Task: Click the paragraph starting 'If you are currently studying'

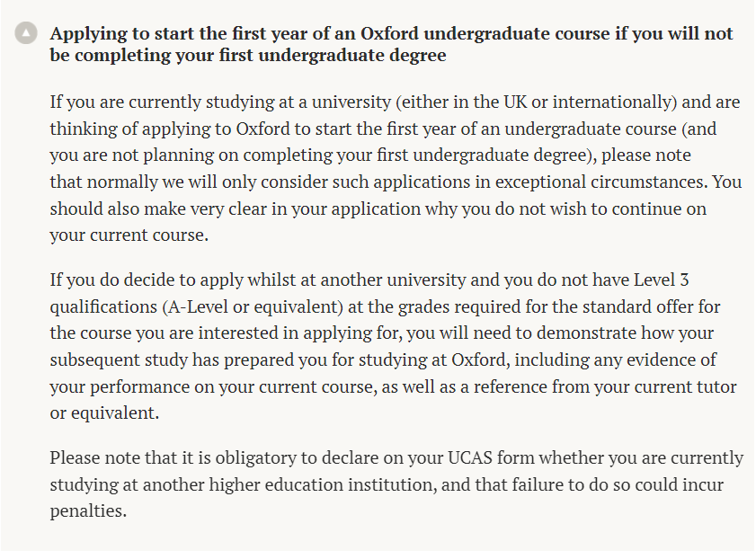Action: tap(396, 169)
